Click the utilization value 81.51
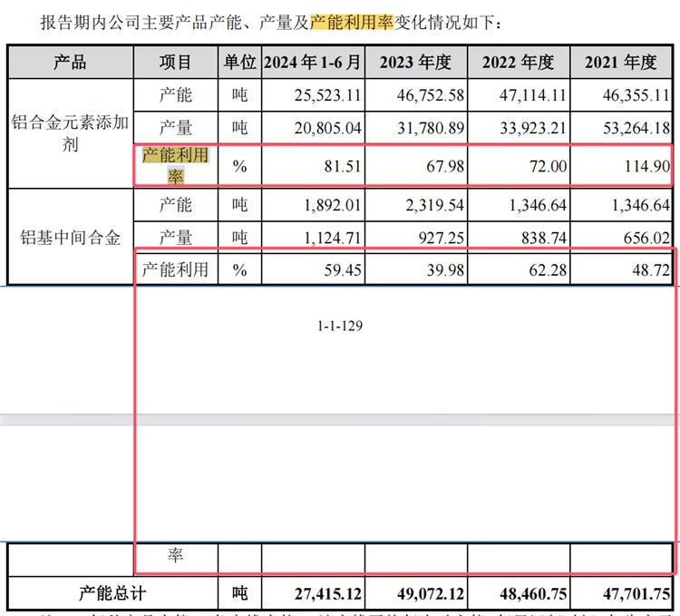 (343, 166)
